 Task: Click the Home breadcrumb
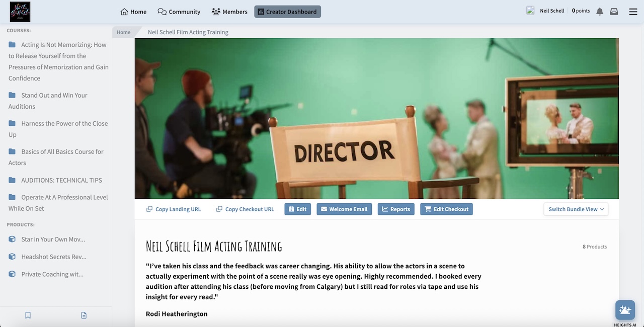click(x=123, y=32)
